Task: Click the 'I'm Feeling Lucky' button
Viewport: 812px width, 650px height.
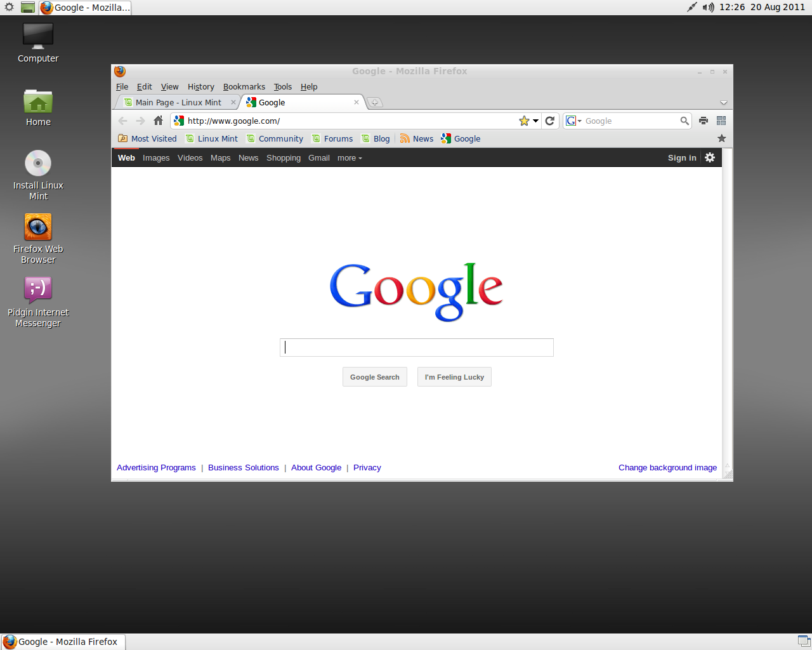Action: 454,376
